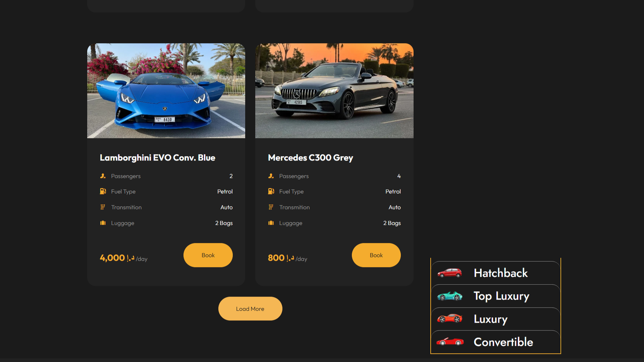644x362 pixels.
Task: Choose the Convertible category
Action: (495, 342)
